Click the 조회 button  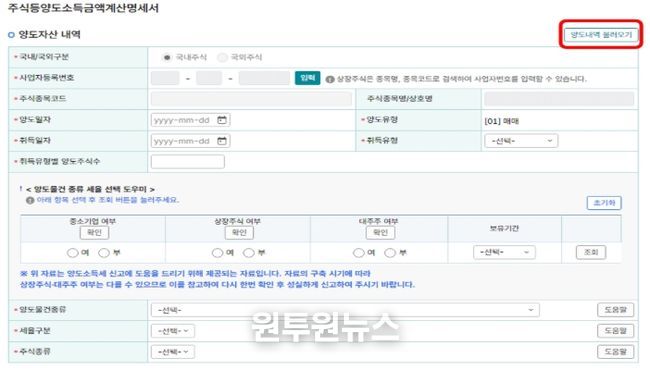coord(591,252)
